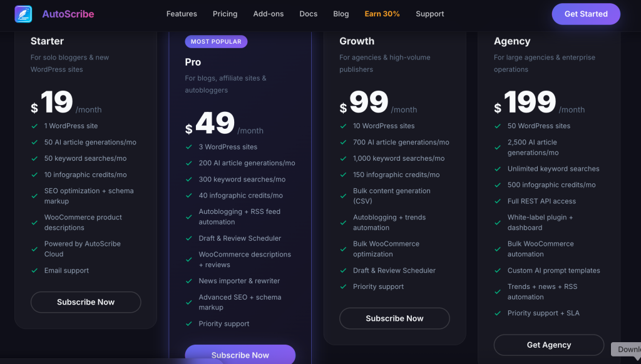This screenshot has height=364, width=641.
Task: Click the MOST POPULAR badge
Action: pos(216,41)
